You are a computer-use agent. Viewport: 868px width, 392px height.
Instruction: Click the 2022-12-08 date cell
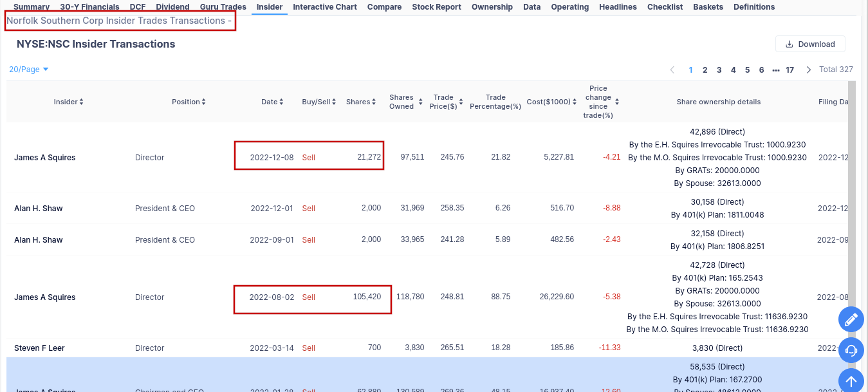tap(272, 157)
